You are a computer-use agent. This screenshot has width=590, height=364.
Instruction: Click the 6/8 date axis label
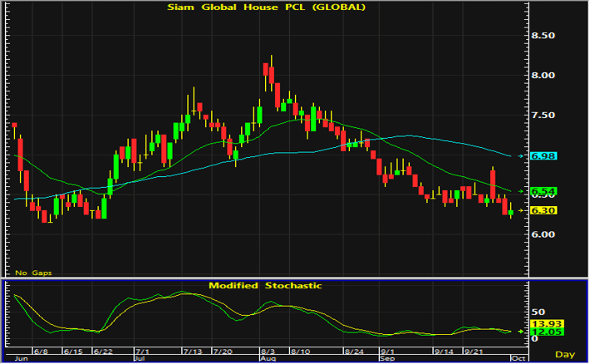(x=41, y=352)
